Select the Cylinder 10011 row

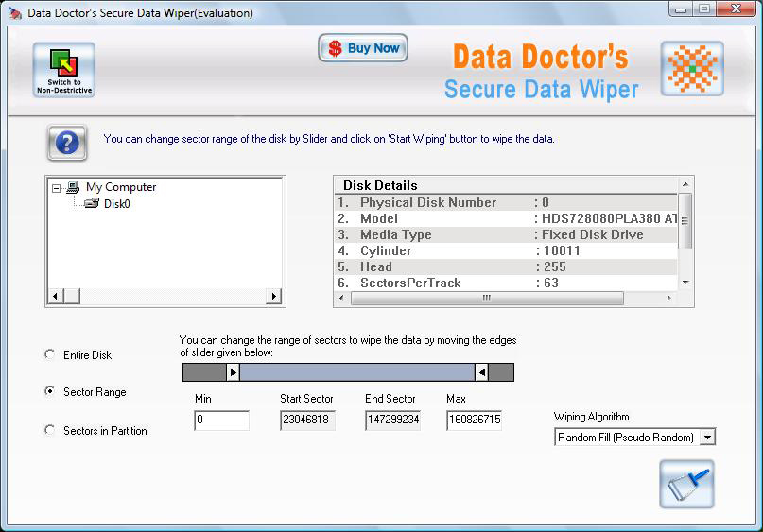click(x=506, y=250)
